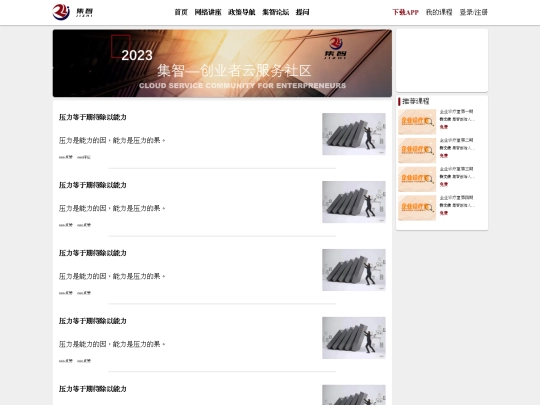This screenshot has width=540, height=405.
Task: Open the second article's domino thumbnail
Action: 354,202
